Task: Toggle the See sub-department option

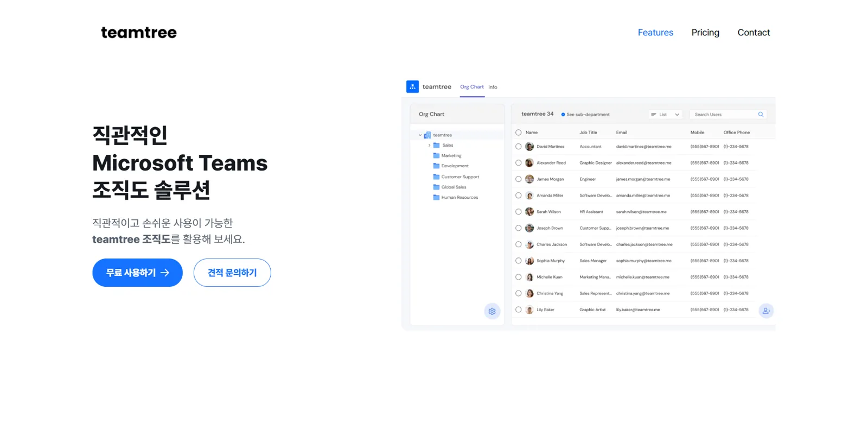Action: [x=585, y=115]
